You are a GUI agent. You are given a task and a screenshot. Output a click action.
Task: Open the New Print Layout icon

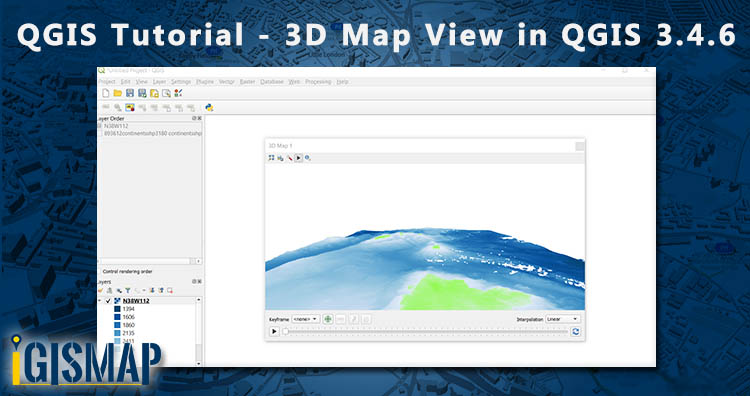coord(154,93)
